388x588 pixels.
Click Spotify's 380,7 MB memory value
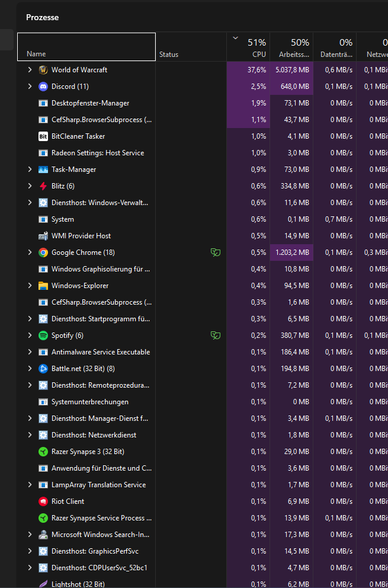coord(294,335)
